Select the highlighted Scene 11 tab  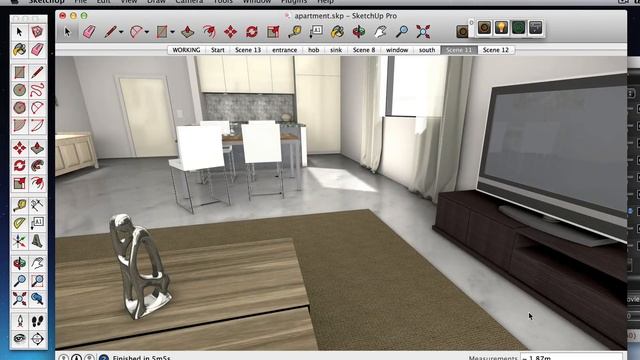459,50
